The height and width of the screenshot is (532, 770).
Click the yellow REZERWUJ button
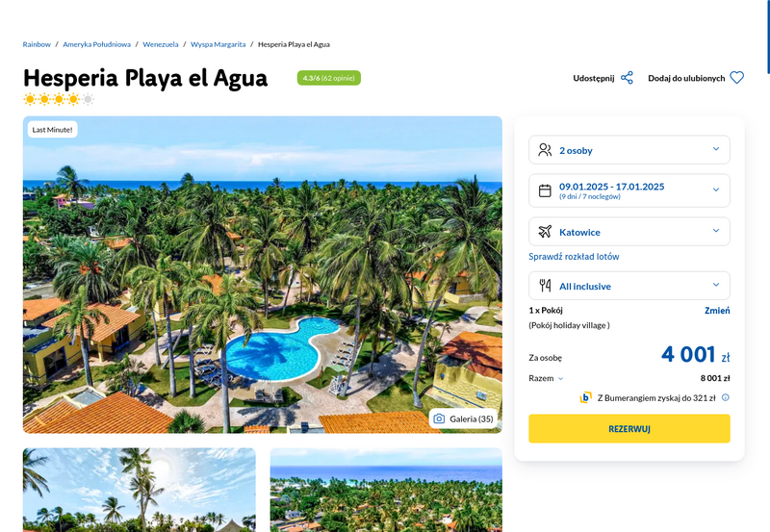pyautogui.click(x=629, y=428)
